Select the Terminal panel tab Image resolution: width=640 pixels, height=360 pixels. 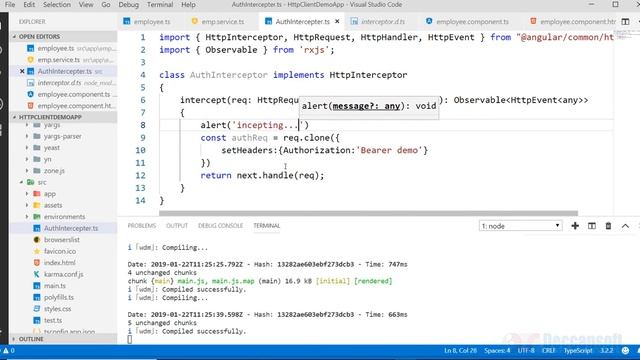point(267,225)
